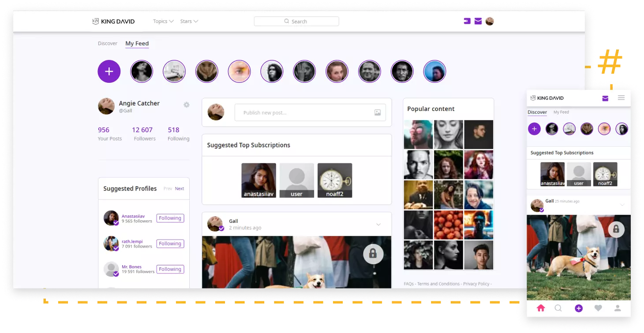
Task: Toggle Following button for Anastasiiav
Action: click(x=170, y=218)
